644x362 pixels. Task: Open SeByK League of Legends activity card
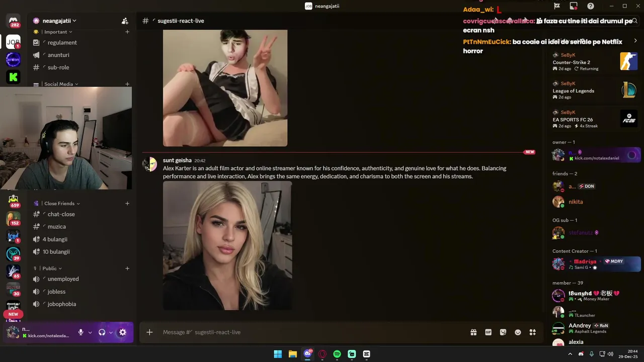[x=595, y=90]
